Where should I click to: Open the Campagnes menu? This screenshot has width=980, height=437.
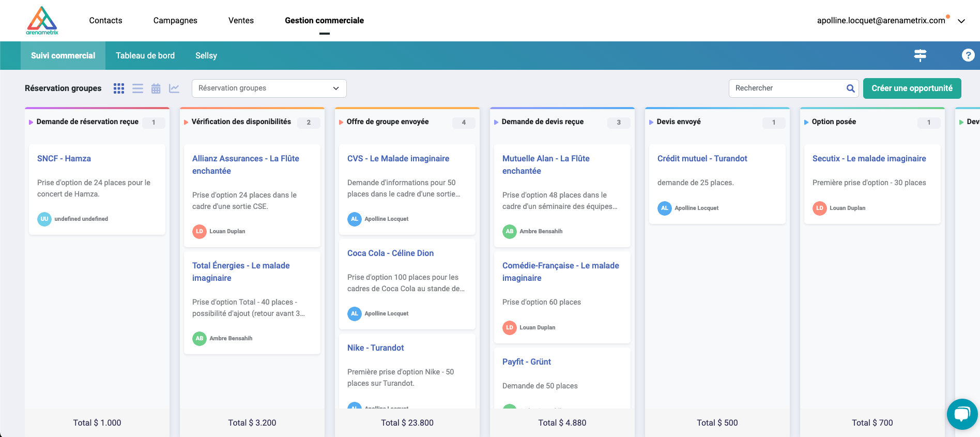(175, 20)
